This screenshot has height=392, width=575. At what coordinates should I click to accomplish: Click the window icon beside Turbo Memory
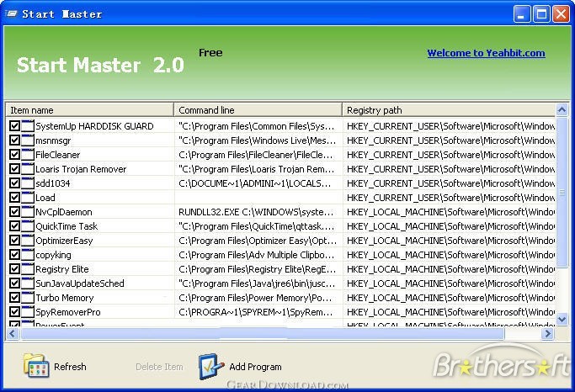tap(28, 298)
